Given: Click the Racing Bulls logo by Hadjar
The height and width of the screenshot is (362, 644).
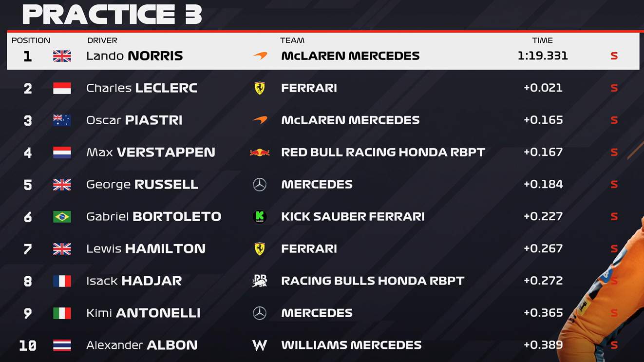Looking at the screenshot, I should click(260, 281).
